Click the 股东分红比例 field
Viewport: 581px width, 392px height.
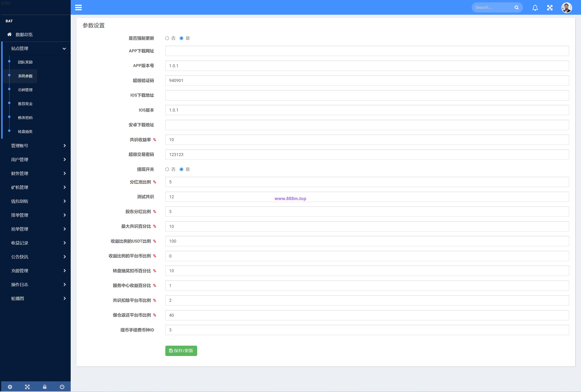[367, 211]
